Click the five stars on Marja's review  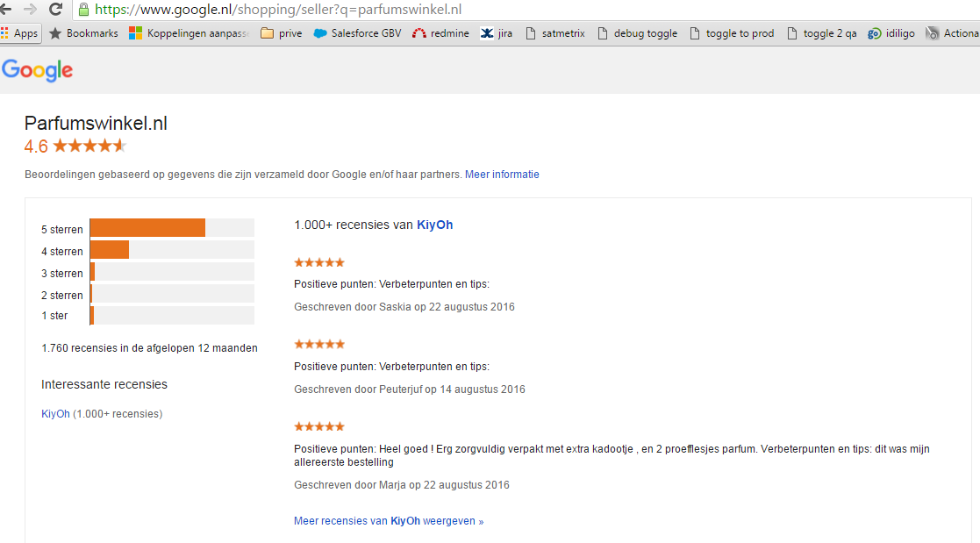tap(319, 427)
